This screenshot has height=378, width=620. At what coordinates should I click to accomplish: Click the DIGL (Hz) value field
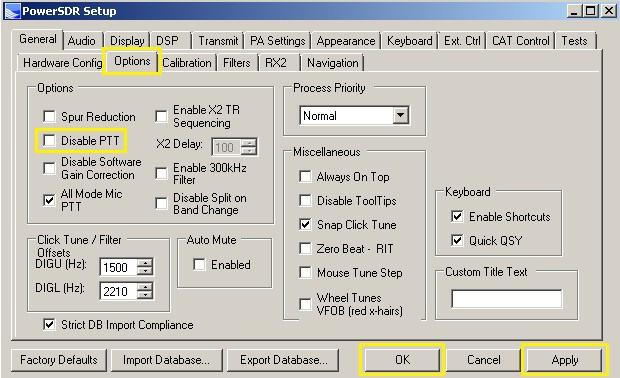119,291
